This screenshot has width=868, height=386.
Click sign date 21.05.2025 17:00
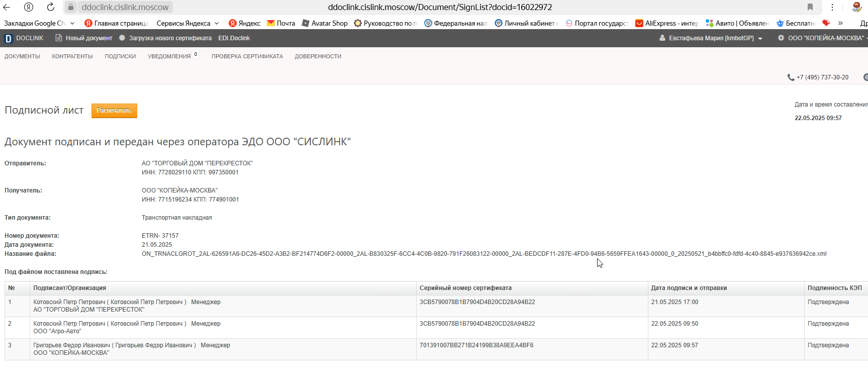coord(674,302)
